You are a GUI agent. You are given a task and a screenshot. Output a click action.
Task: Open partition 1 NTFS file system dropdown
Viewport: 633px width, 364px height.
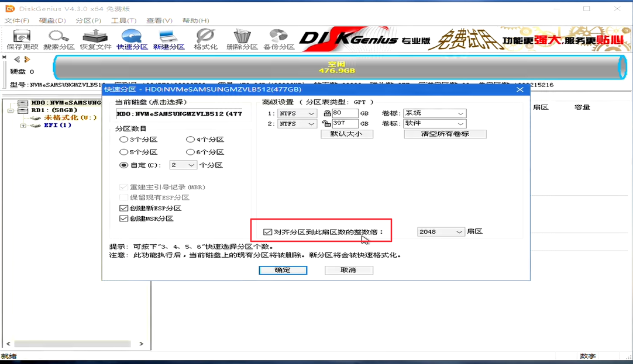click(x=297, y=113)
